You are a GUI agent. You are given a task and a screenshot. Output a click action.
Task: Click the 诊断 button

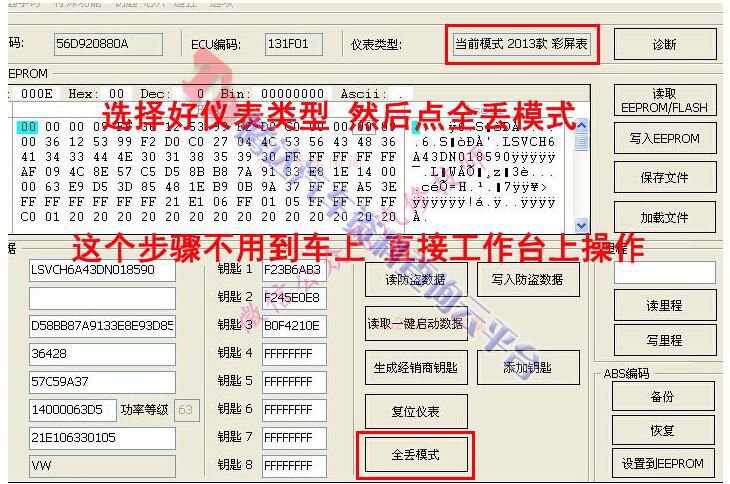pyautogui.click(x=665, y=44)
